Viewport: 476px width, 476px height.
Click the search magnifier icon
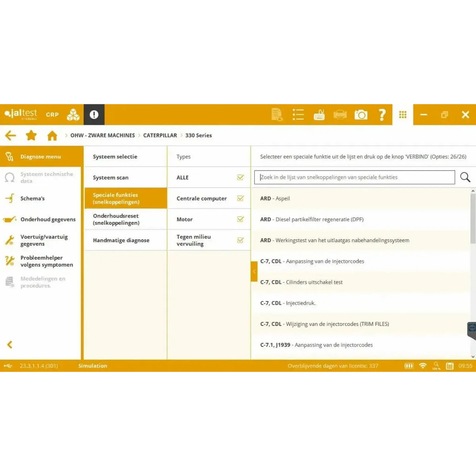coord(465,177)
